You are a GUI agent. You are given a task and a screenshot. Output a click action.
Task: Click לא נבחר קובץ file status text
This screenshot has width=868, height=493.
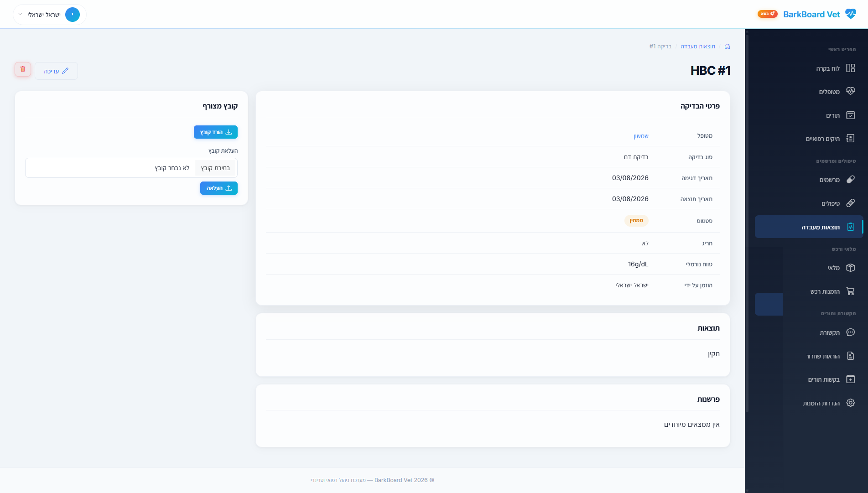click(172, 168)
